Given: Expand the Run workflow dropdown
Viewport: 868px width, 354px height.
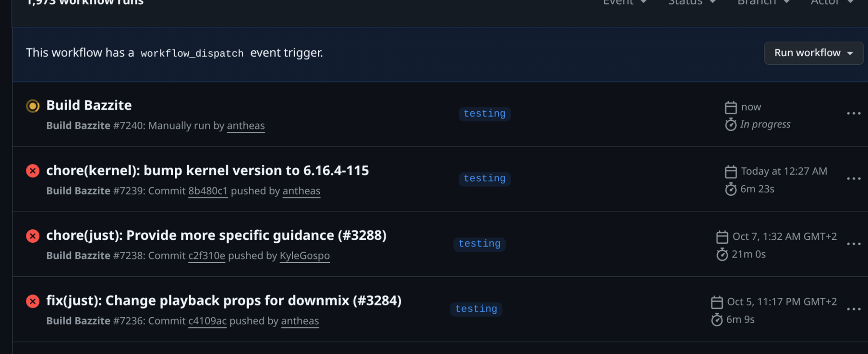Looking at the screenshot, I should pos(813,53).
